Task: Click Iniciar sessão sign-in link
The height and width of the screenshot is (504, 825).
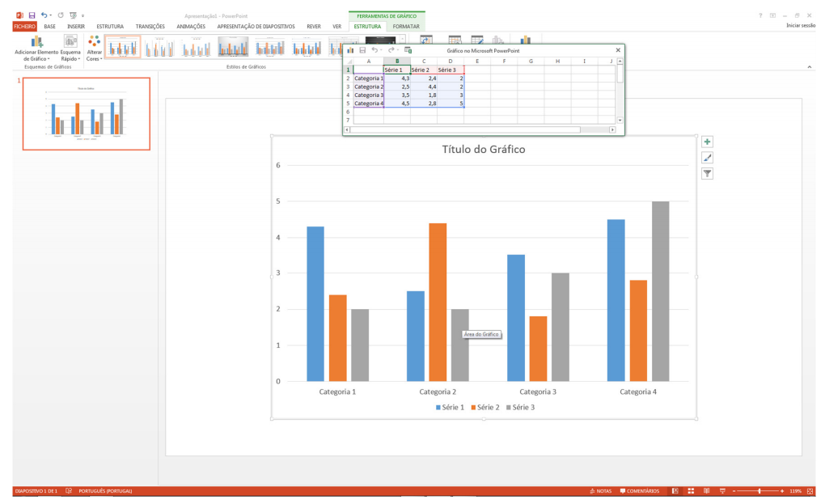Action: coord(801,27)
